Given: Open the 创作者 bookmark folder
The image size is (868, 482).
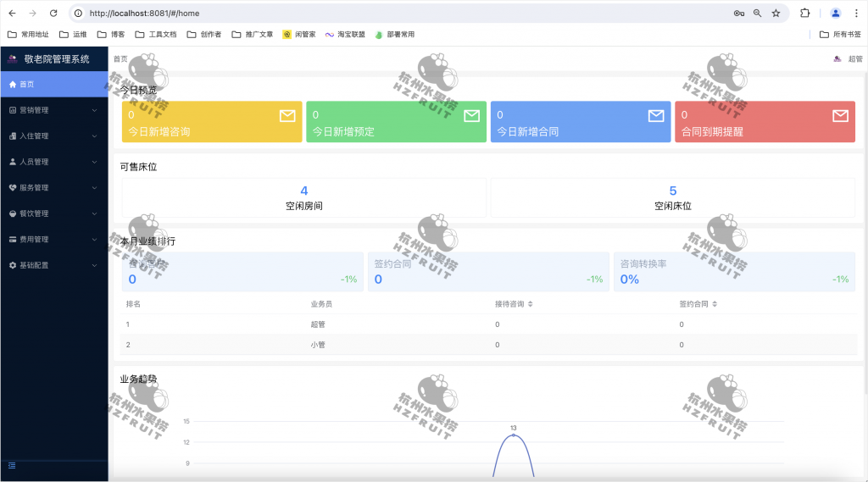Looking at the screenshot, I should pos(203,35).
